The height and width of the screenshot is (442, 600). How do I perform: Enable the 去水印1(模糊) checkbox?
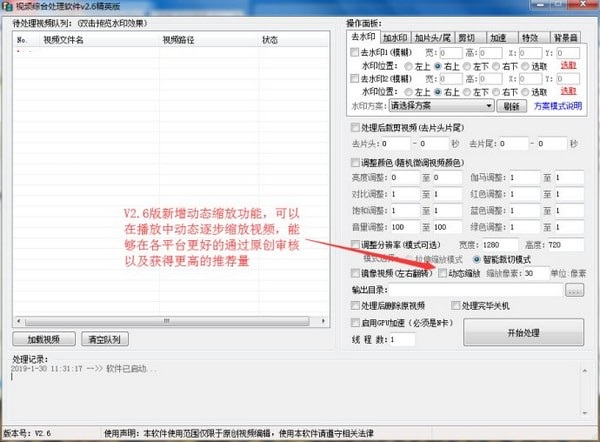pos(354,52)
